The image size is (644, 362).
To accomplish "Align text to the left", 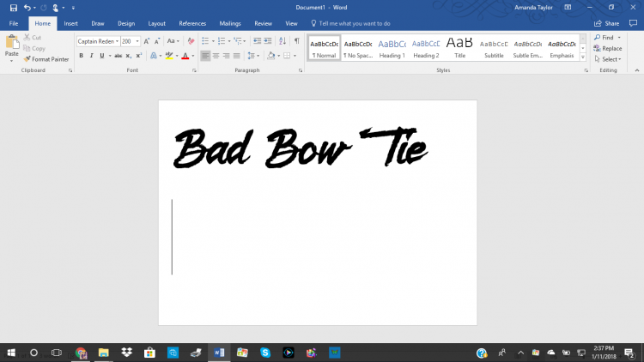I will point(205,56).
